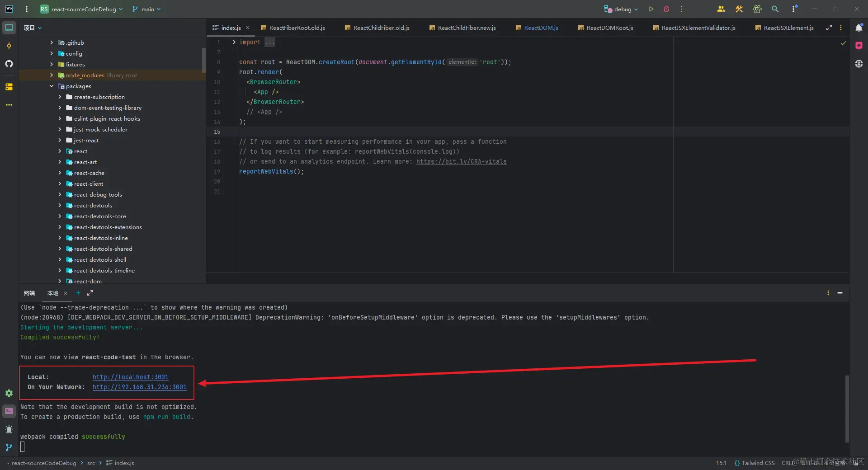The width and height of the screenshot is (868, 470).
Task: Click the green gear tool window icon
Action: point(9,393)
